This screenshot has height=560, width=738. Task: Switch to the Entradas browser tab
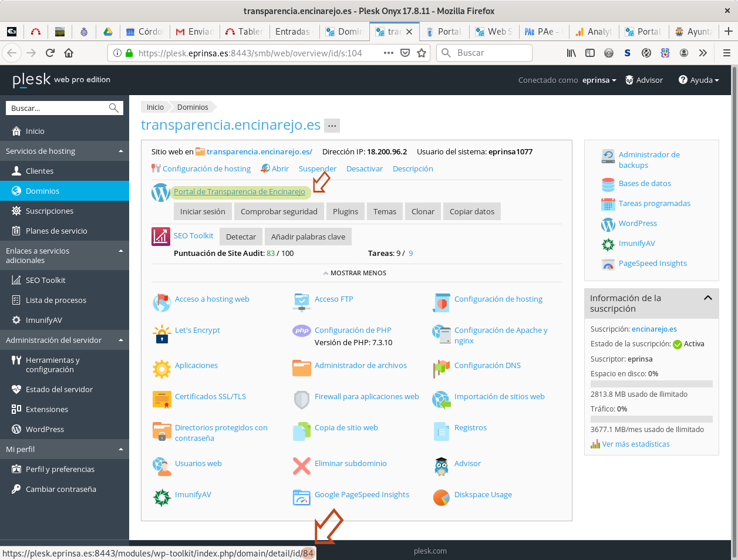click(x=292, y=32)
